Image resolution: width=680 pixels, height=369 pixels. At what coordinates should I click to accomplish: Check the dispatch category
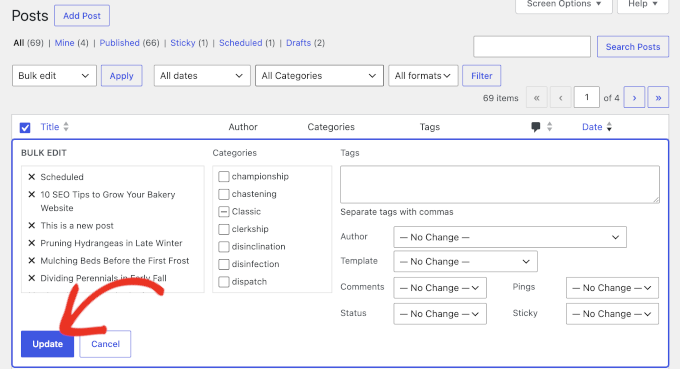click(224, 282)
